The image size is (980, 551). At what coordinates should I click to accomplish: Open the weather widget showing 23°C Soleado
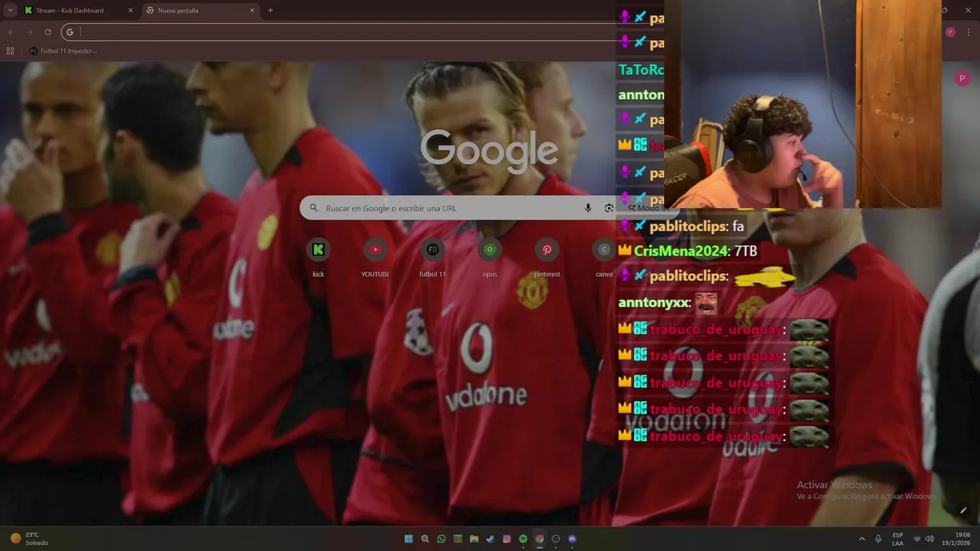pyautogui.click(x=29, y=539)
